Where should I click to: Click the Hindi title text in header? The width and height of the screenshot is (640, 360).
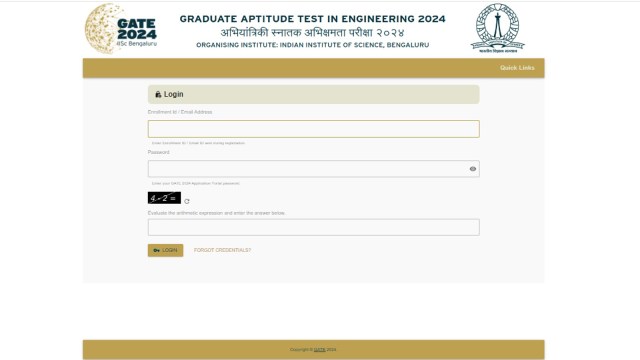[x=313, y=33]
